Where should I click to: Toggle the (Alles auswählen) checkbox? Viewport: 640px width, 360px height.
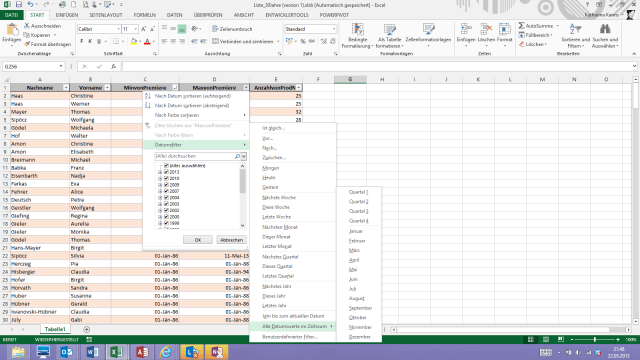(166, 166)
